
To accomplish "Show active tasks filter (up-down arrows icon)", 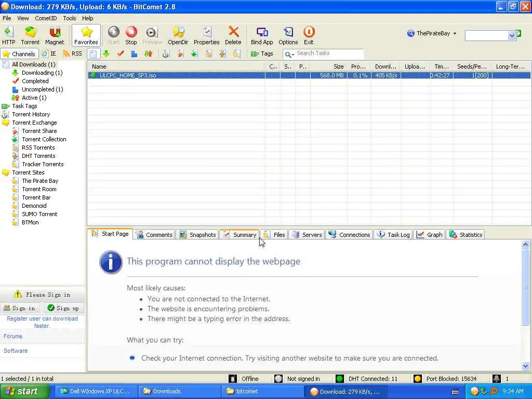I will coord(148,54).
